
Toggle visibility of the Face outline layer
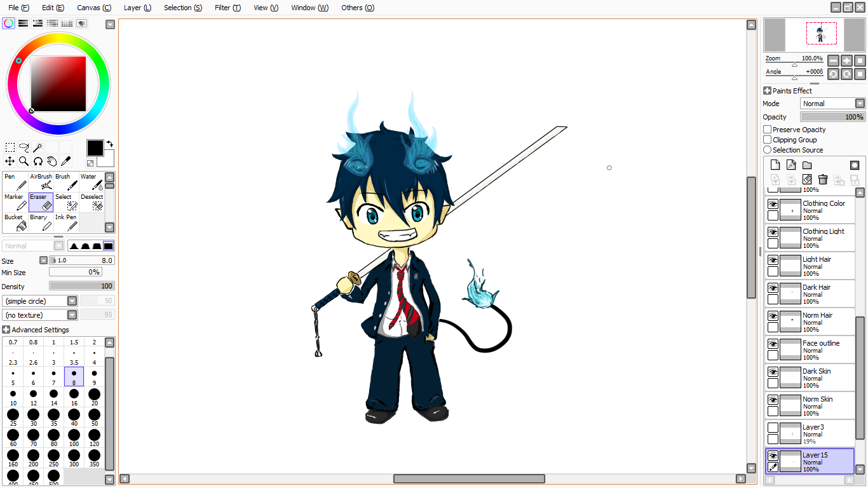pos(773,344)
